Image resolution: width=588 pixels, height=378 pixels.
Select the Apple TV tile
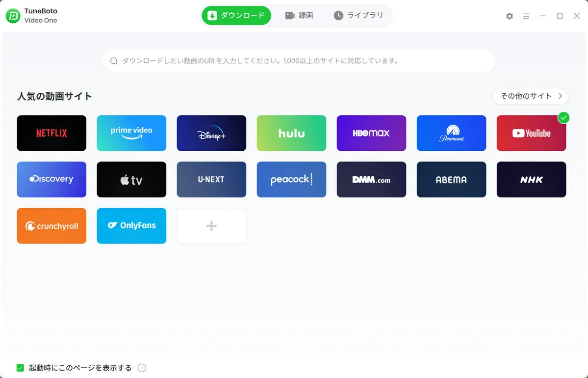coord(131,180)
